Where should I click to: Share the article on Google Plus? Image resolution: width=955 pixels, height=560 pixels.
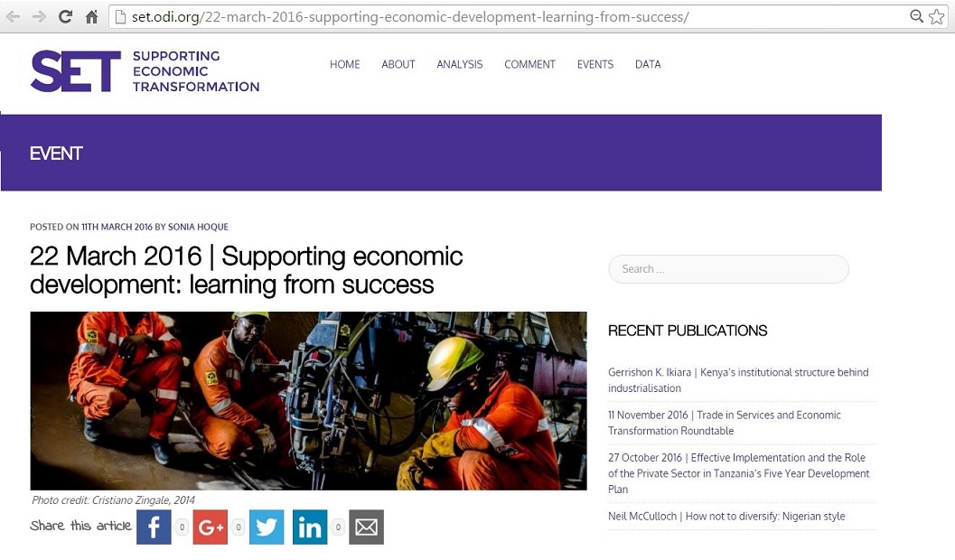coord(211,527)
